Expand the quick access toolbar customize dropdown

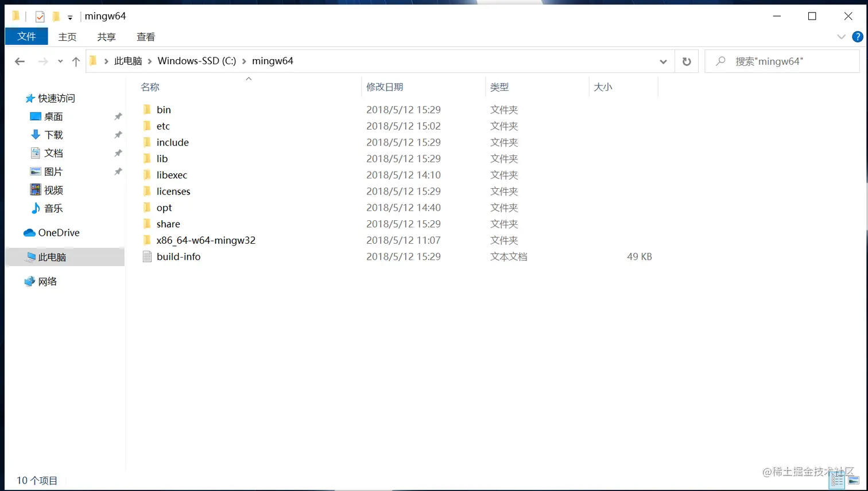click(69, 17)
